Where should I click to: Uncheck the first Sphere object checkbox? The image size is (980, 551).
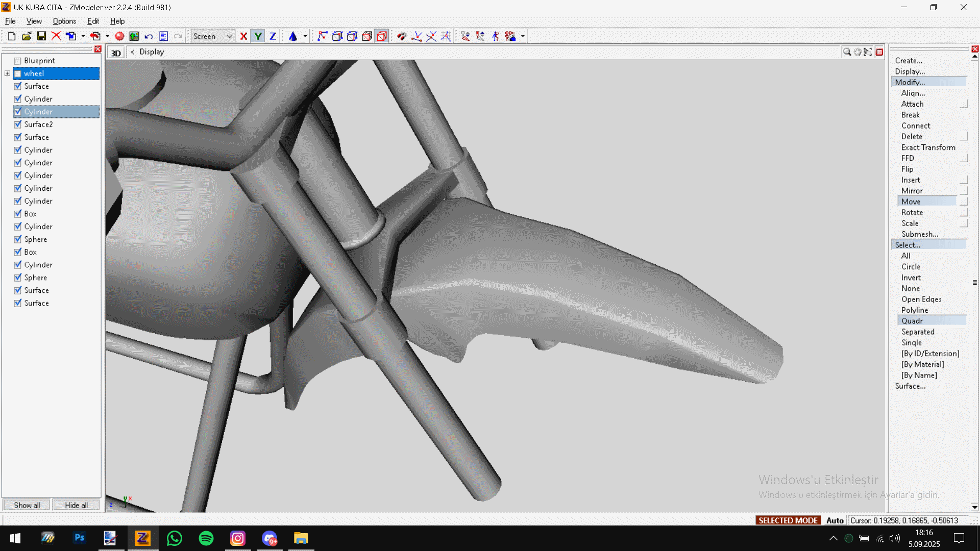tap(18, 239)
